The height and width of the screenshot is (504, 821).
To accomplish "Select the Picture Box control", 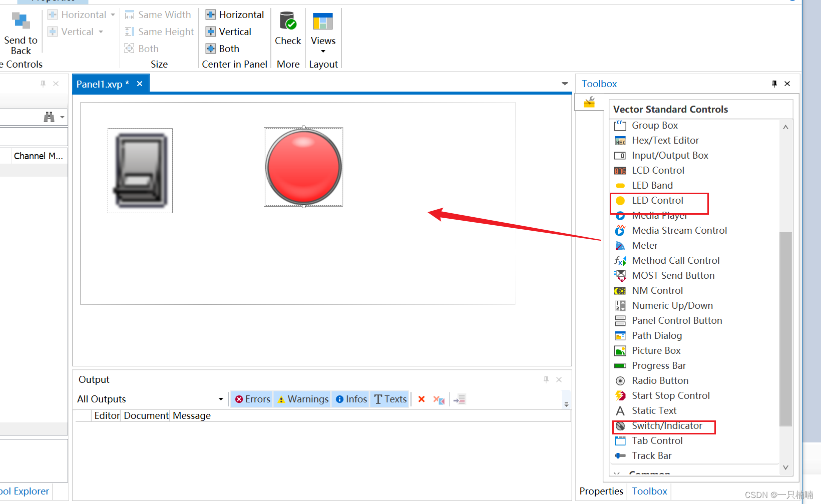I will click(656, 350).
